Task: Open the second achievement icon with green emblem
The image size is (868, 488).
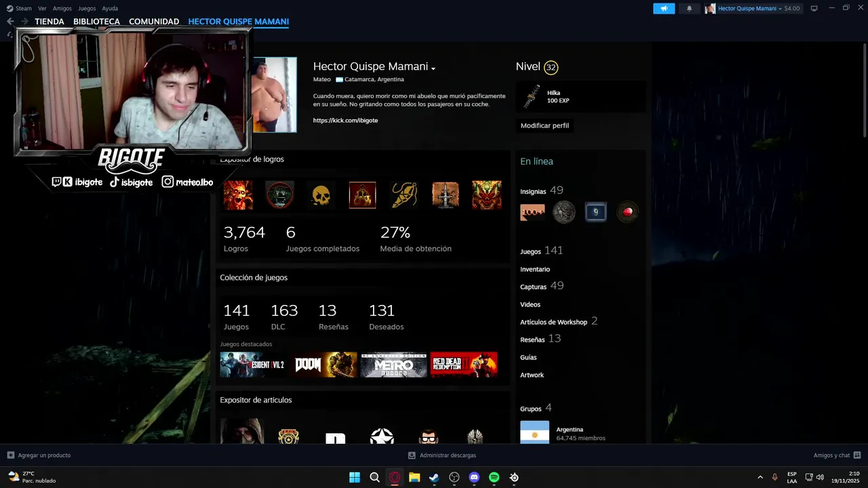Action: [279, 195]
